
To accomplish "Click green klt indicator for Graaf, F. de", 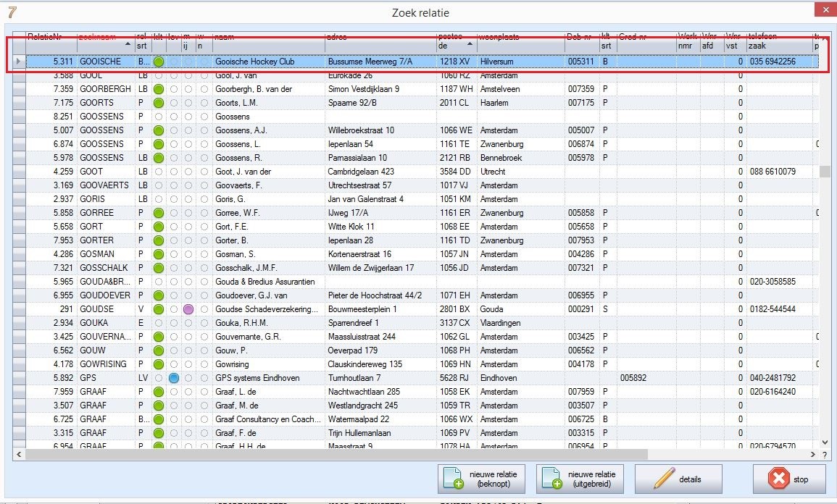I will (159, 433).
